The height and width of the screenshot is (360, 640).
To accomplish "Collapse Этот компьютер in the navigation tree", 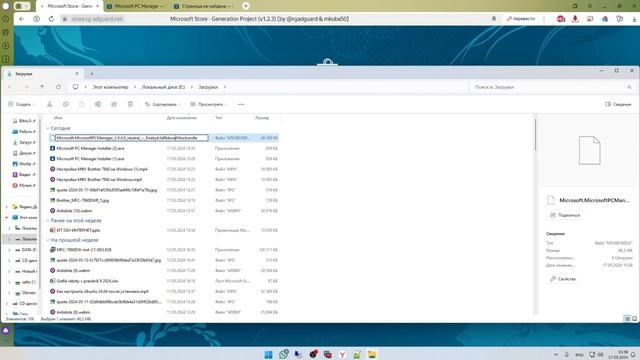I will click(x=7, y=218).
